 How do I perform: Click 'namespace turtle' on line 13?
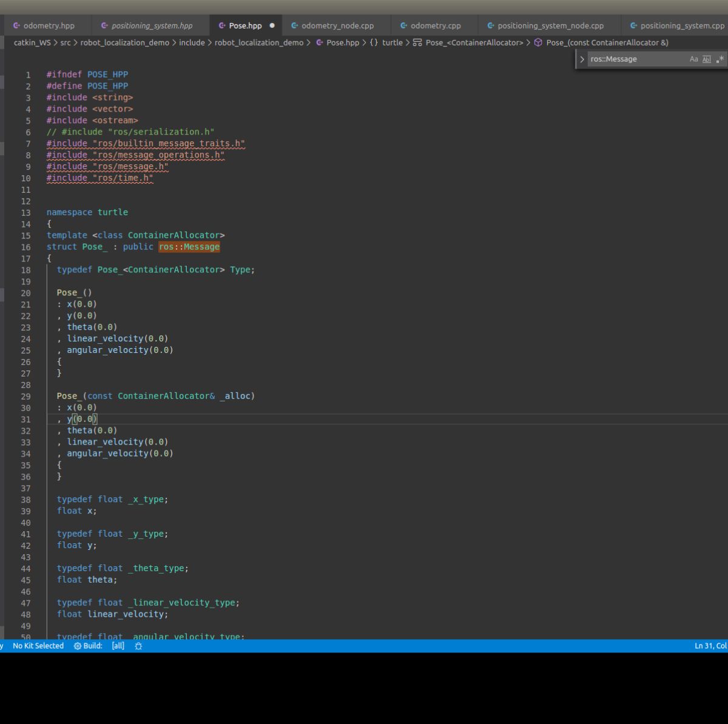87,213
